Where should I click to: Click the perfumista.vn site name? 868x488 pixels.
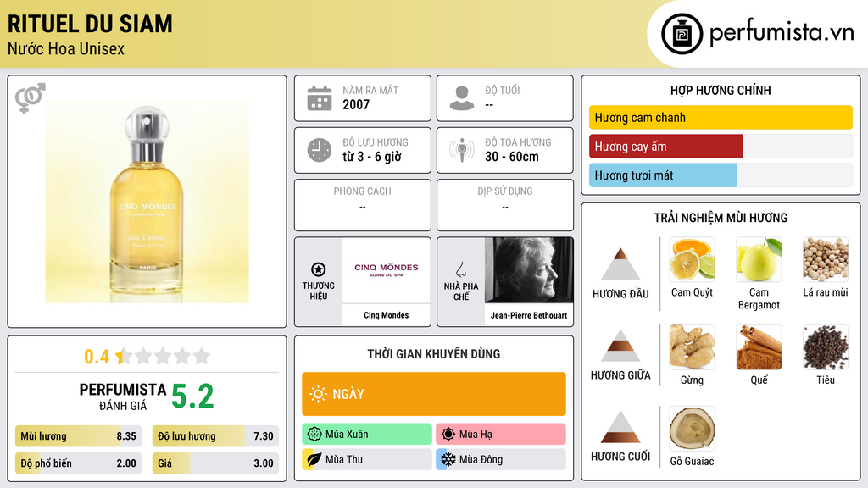(782, 32)
